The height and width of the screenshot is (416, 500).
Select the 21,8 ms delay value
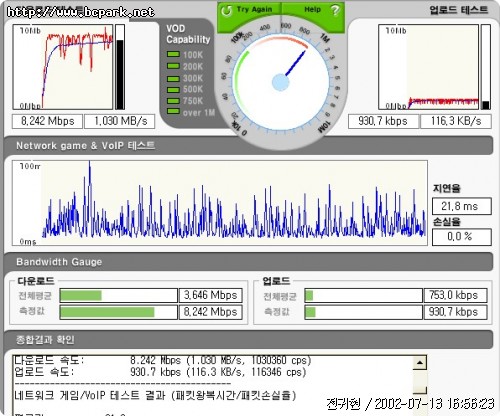click(x=462, y=206)
